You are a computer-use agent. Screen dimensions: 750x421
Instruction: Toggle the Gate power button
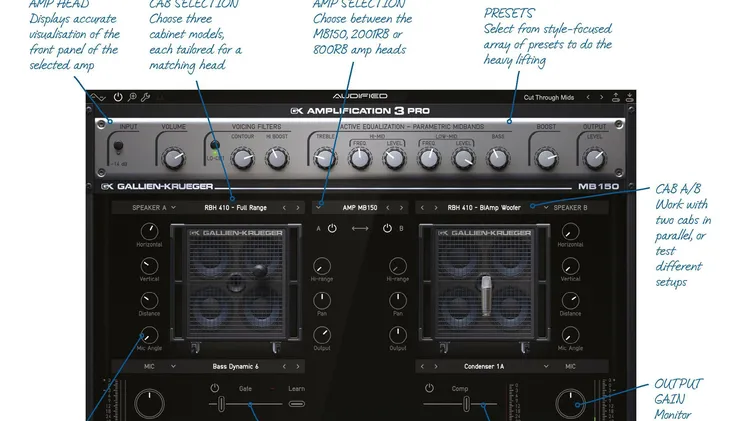click(215, 388)
